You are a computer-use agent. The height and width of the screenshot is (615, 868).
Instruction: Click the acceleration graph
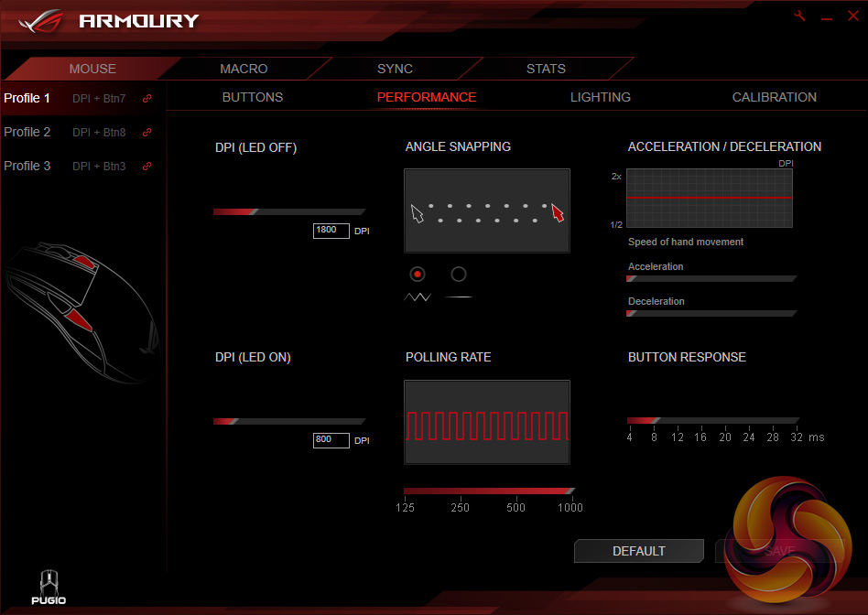[x=709, y=199]
